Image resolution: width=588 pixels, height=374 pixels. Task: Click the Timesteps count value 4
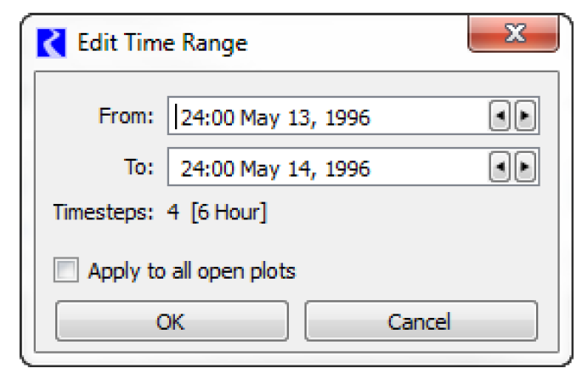click(173, 212)
